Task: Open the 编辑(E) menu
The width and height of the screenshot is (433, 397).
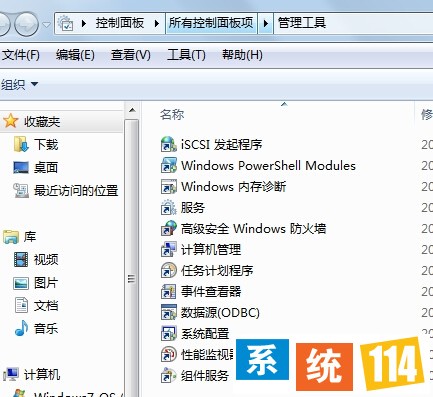Action: [x=75, y=55]
